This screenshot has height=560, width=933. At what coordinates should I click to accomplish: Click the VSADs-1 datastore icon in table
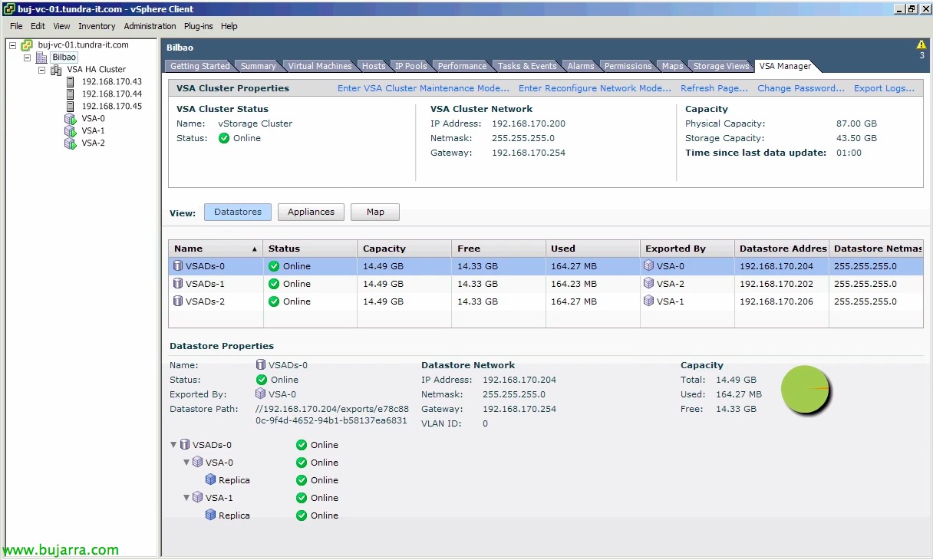178,284
